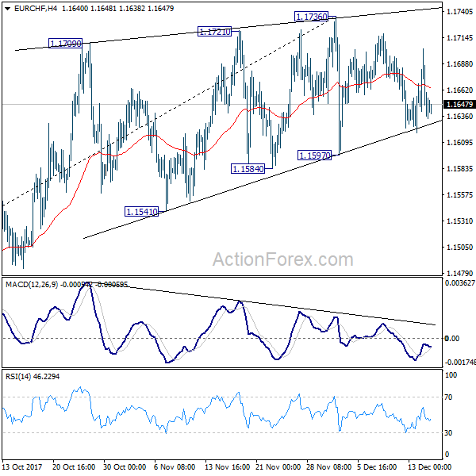476x476 pixels.
Task: Select the 1.15970 low price label
Action: pos(314,155)
